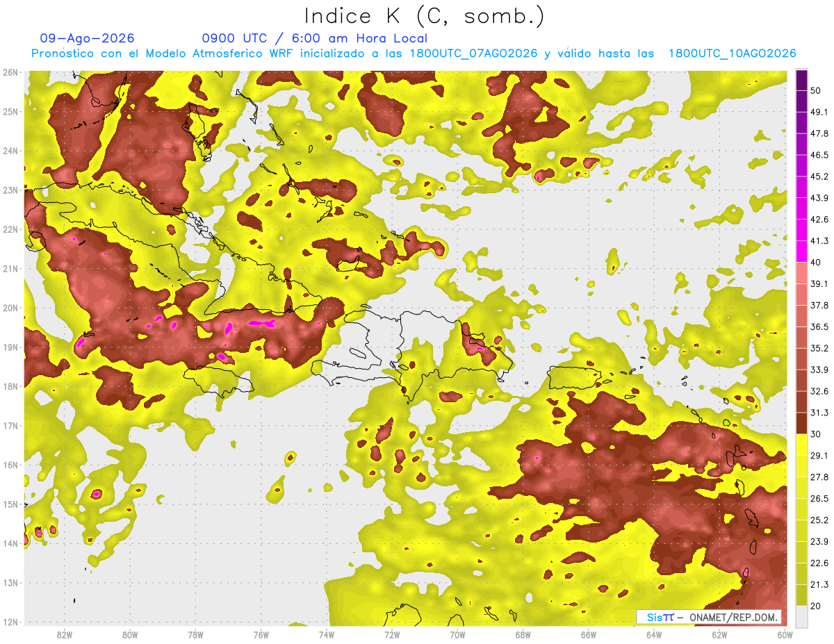Select the colorbar value 45.2
834x644 pixels.
tap(819, 176)
